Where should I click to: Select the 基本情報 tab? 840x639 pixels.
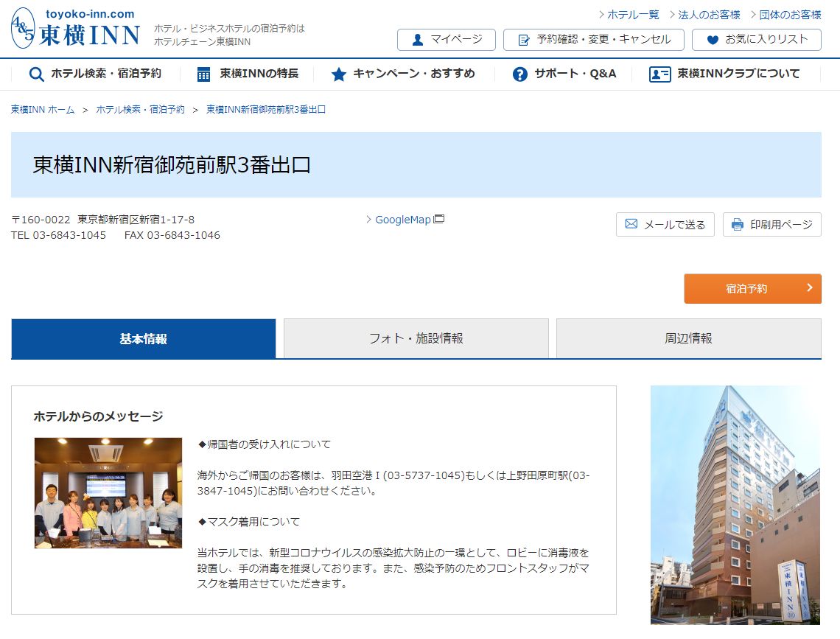(x=144, y=338)
